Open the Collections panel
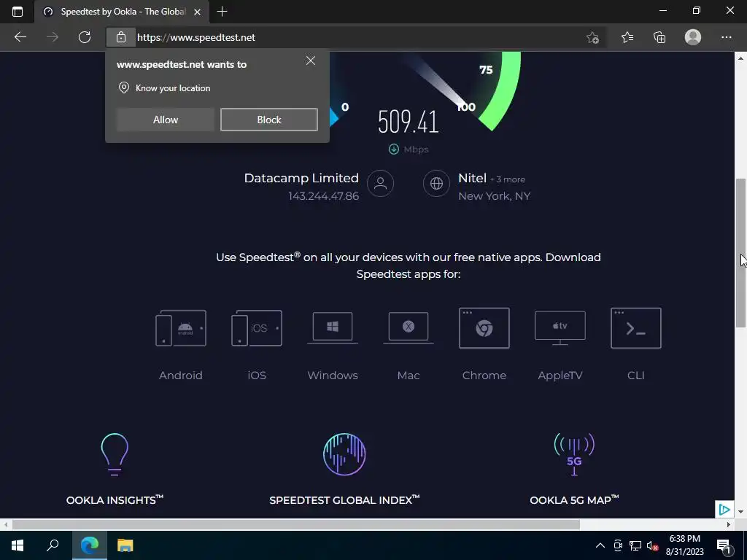This screenshot has width=747, height=560. [x=659, y=37]
